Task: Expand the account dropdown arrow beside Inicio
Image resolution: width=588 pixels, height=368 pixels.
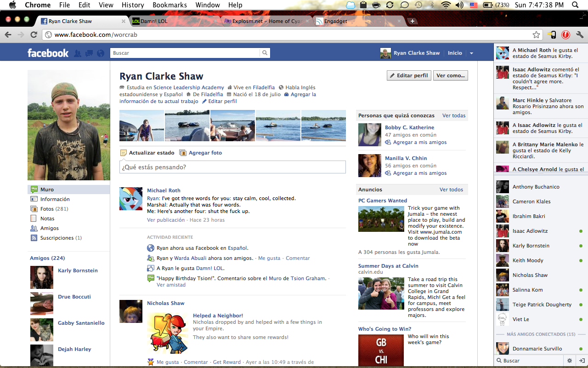Action: click(471, 53)
